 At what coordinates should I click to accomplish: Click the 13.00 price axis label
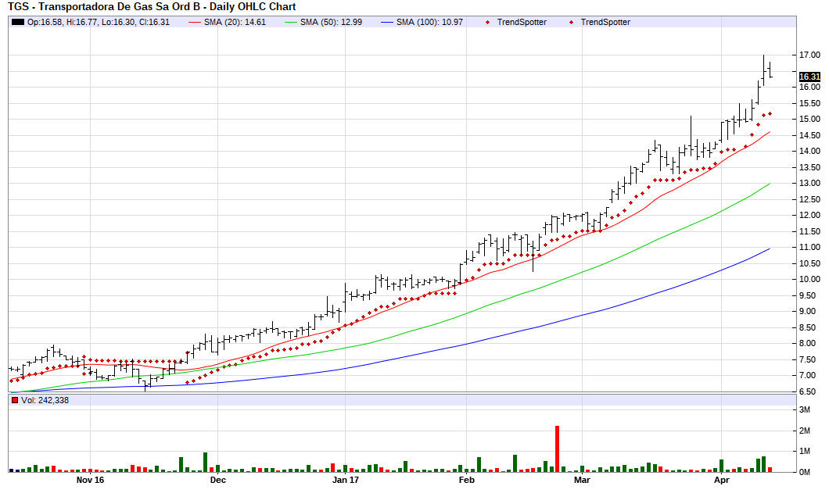809,184
